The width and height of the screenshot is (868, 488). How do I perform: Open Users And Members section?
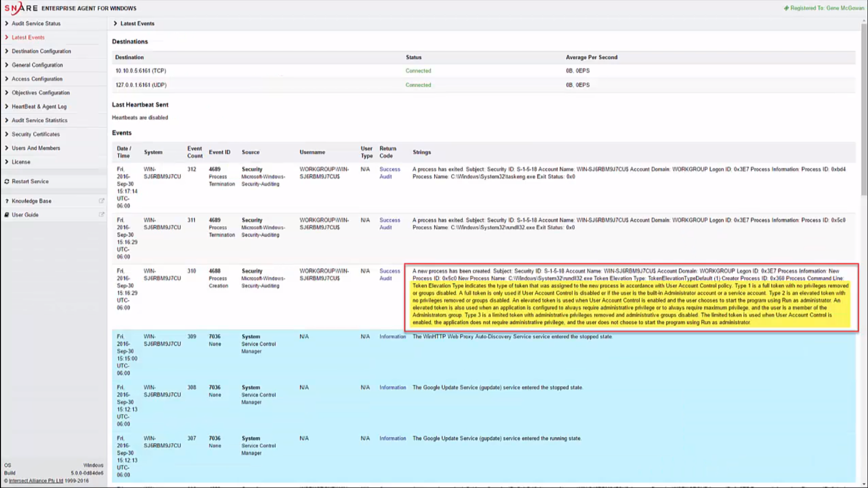pos(36,148)
